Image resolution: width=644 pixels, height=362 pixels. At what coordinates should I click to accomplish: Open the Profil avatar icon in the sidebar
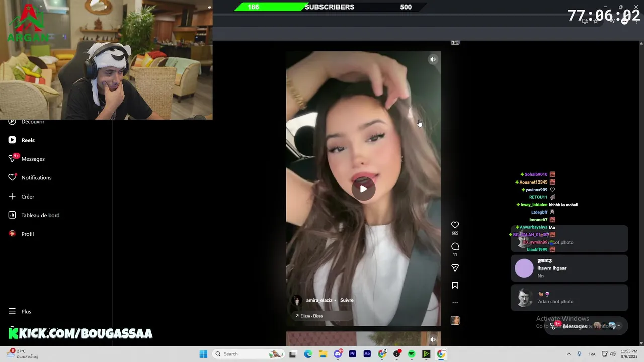tap(12, 234)
